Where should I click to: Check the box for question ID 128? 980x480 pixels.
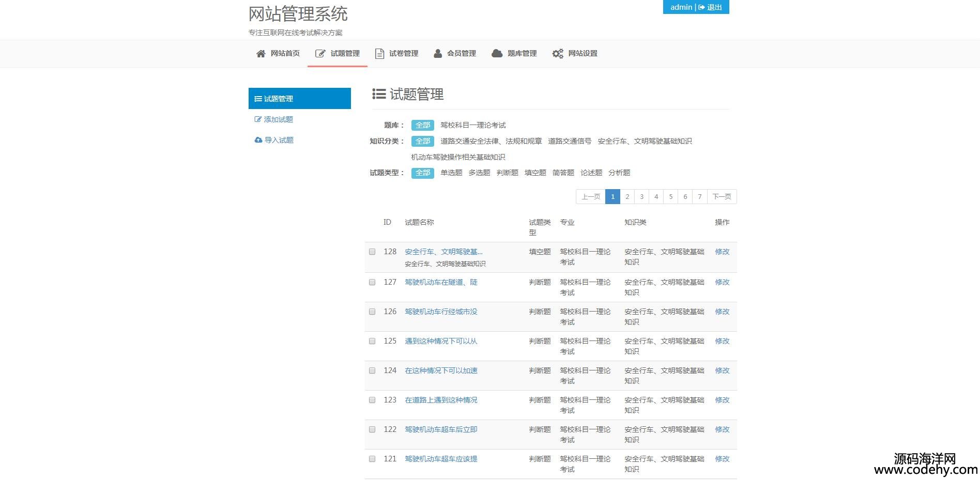[372, 252]
